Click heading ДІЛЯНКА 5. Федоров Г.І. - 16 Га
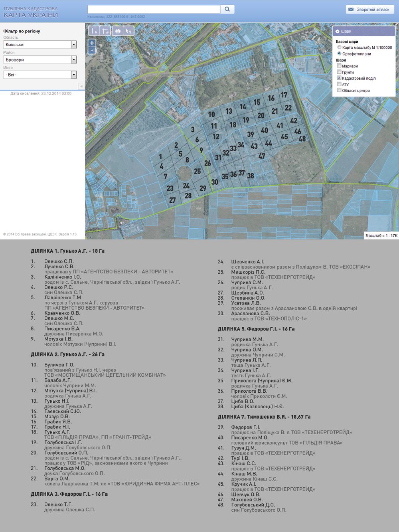 click(x=256, y=329)
